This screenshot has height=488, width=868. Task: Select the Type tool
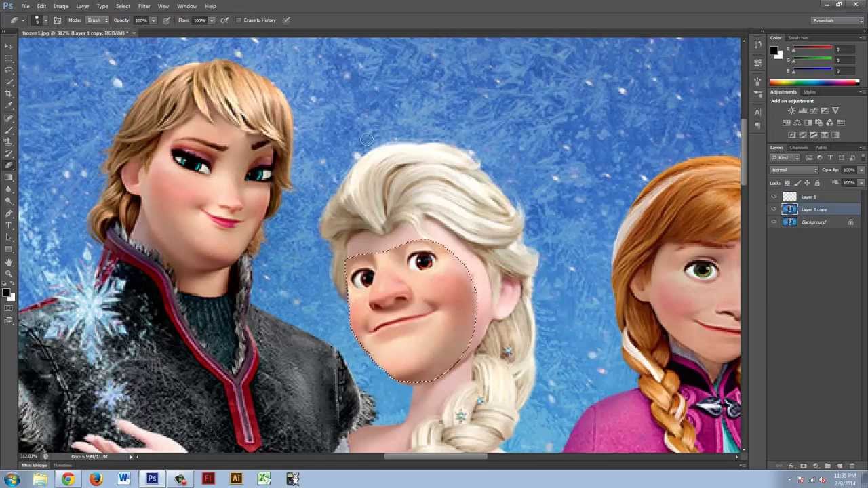point(8,225)
